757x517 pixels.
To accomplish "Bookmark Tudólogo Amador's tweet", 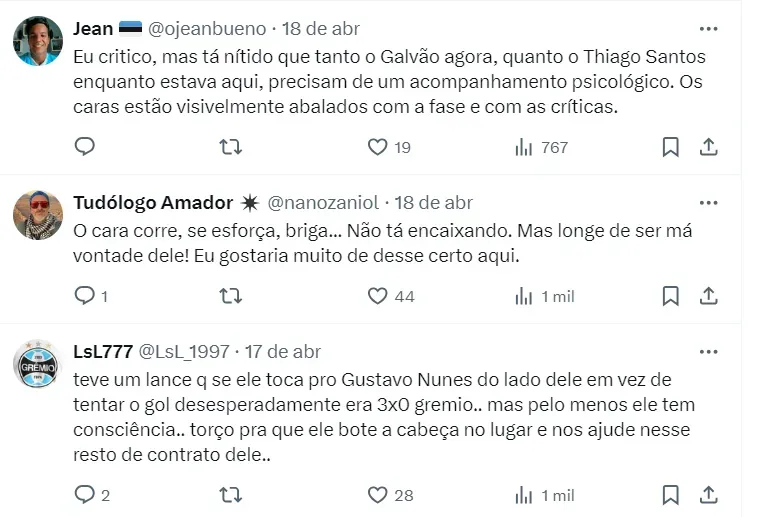I will pyautogui.click(x=670, y=296).
